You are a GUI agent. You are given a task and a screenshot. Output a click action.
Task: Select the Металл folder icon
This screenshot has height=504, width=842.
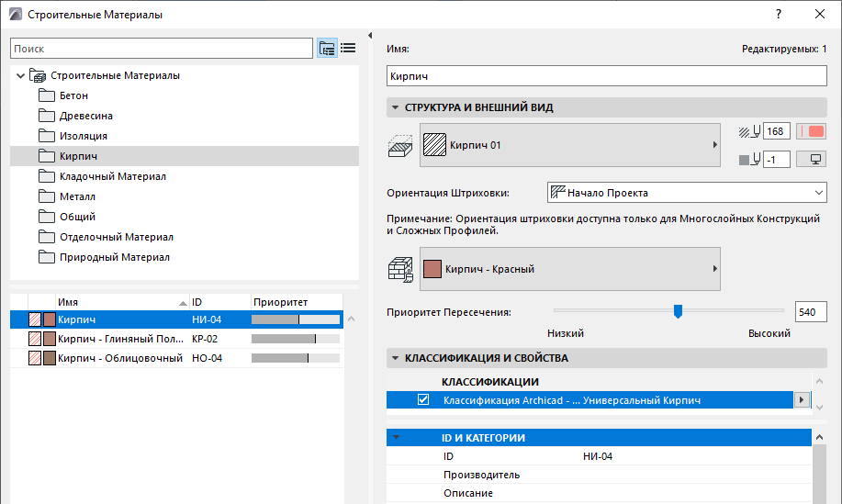pos(48,196)
